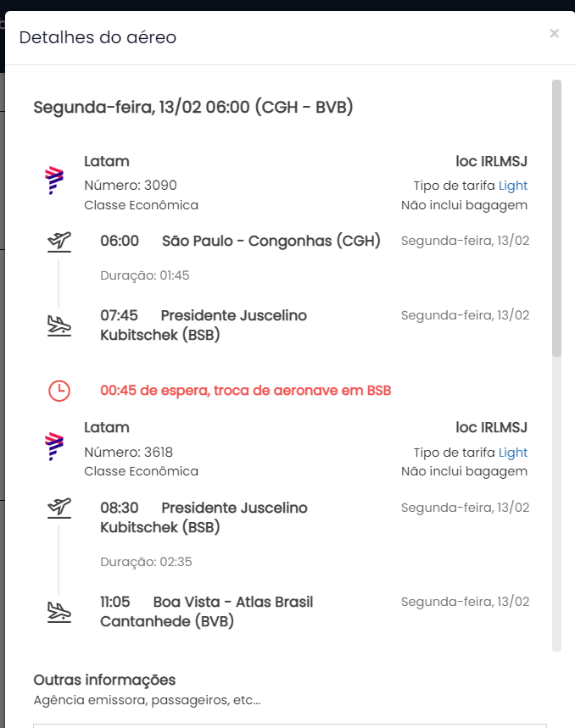575x728 pixels.
Task: Click takeoff icon next to 06:00 Congonhas
Action: [59, 242]
